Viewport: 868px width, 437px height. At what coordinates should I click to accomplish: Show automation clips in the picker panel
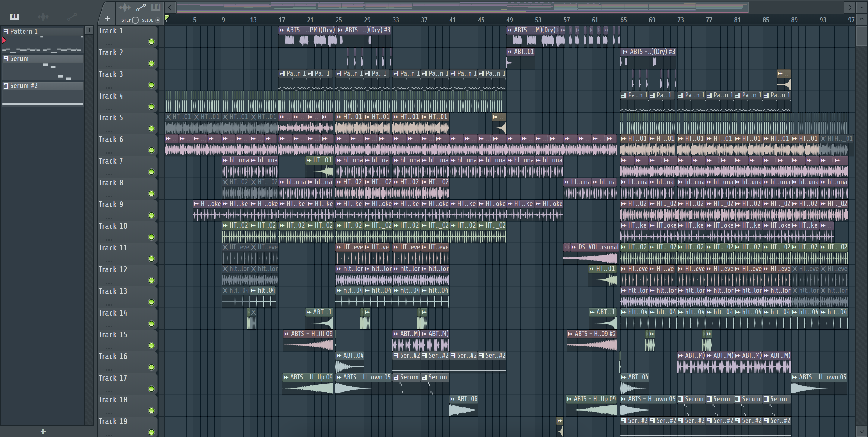point(72,17)
